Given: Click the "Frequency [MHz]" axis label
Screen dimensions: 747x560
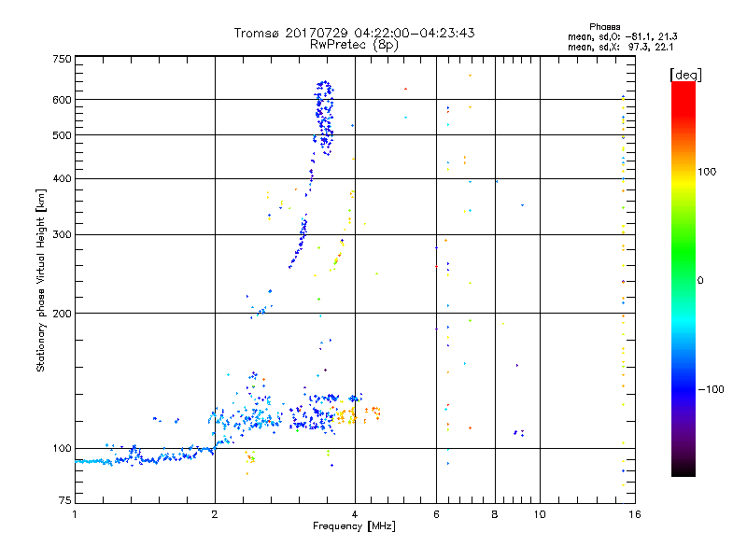Looking at the screenshot, I should click(x=354, y=526).
